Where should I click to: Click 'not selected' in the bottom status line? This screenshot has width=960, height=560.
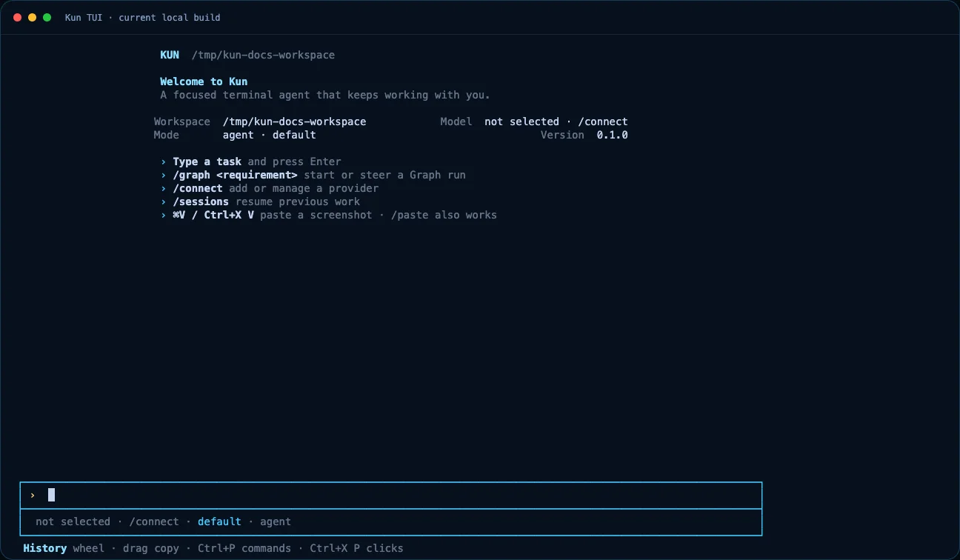[x=73, y=521]
